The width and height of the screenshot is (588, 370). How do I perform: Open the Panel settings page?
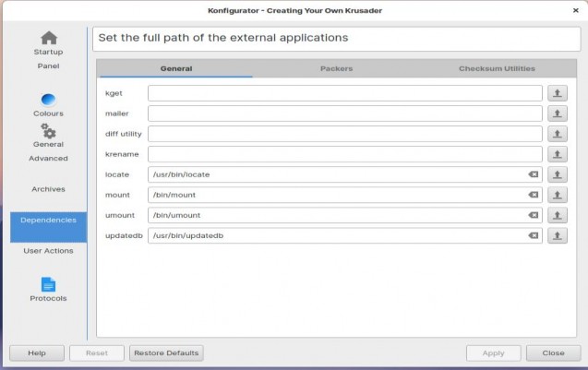point(48,66)
